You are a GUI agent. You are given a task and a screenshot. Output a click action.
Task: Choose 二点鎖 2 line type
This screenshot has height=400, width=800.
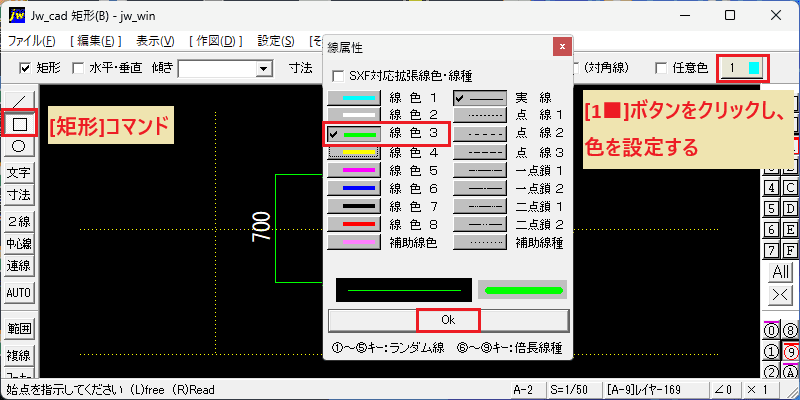(480, 224)
